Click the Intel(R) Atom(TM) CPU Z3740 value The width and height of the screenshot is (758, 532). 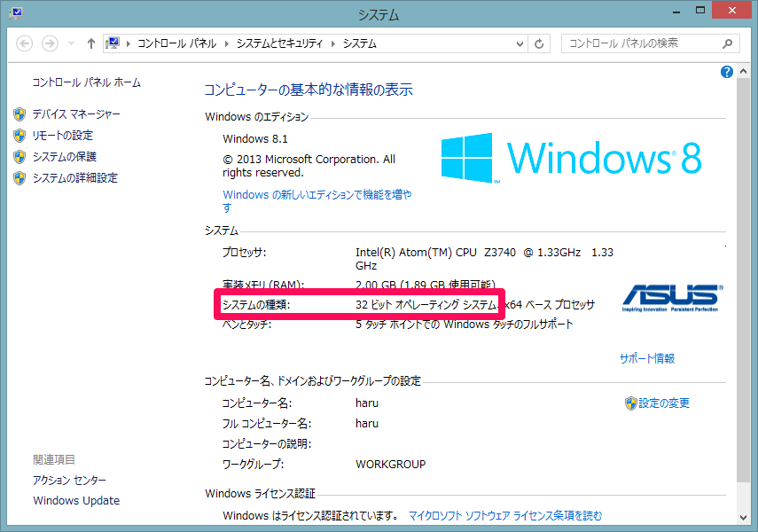tap(484, 259)
